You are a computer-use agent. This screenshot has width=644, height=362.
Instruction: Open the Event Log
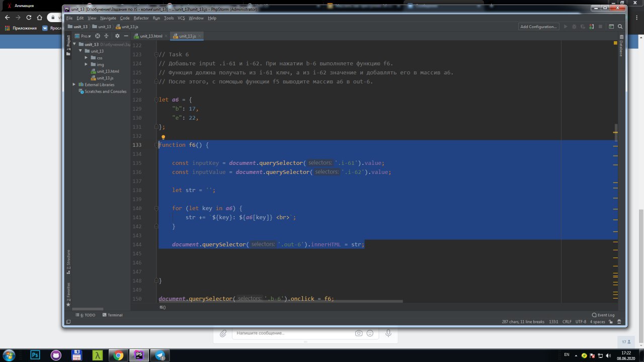point(603,315)
